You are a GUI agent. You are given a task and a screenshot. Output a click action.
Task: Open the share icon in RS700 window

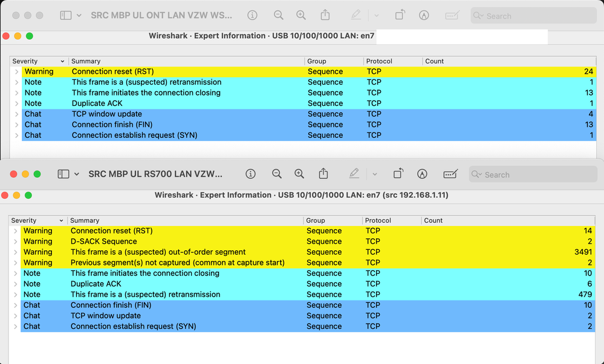point(324,174)
